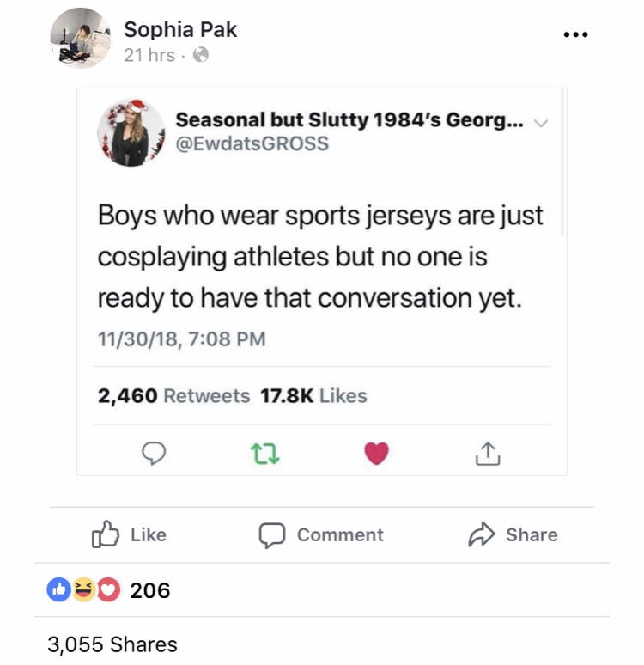
Task: Click the tweet reply speech bubble icon
Action: pos(153,454)
